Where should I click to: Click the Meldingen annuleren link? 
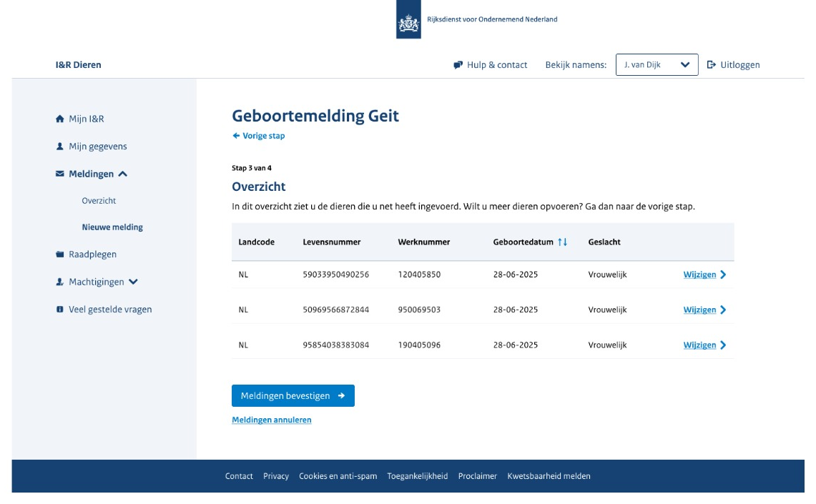272,420
